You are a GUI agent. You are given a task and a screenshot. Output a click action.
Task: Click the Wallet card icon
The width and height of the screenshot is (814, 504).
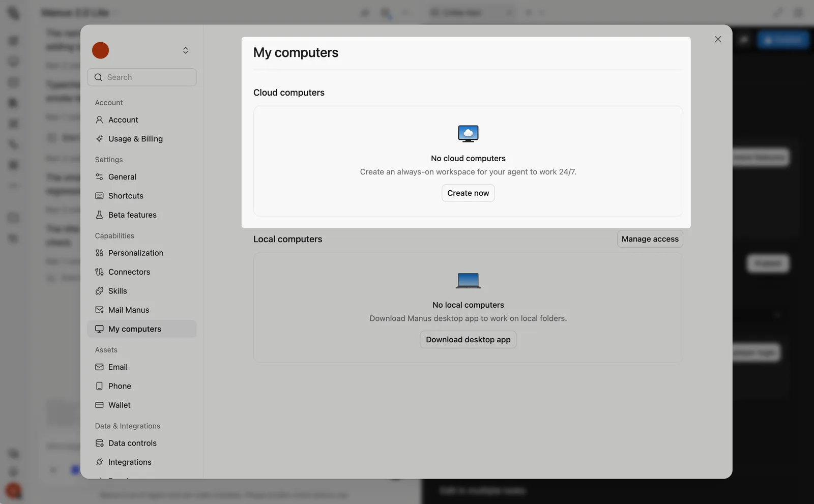tap(99, 405)
